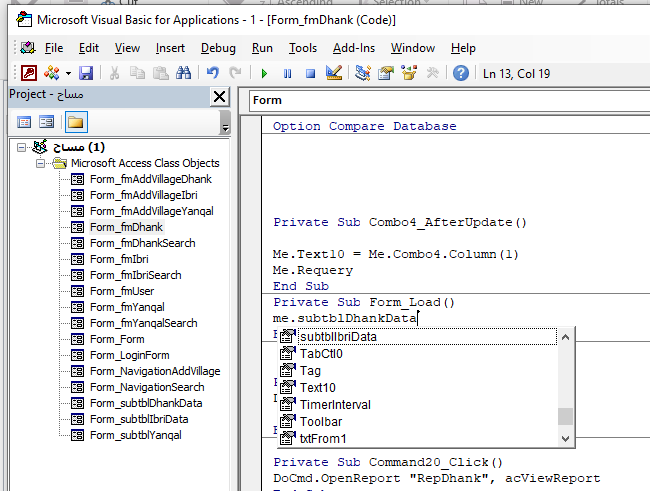Click the Help question mark icon
This screenshot has height=491, width=650.
click(x=461, y=73)
